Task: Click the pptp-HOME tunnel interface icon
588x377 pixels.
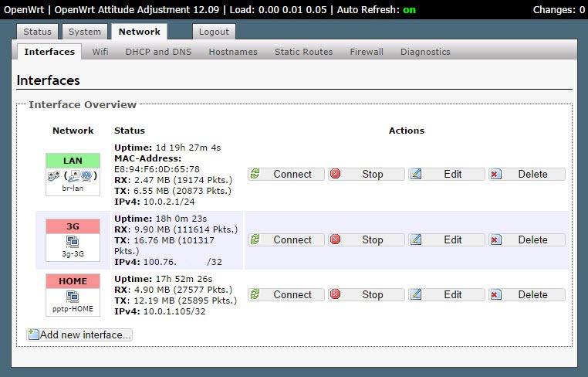Action: (x=73, y=296)
